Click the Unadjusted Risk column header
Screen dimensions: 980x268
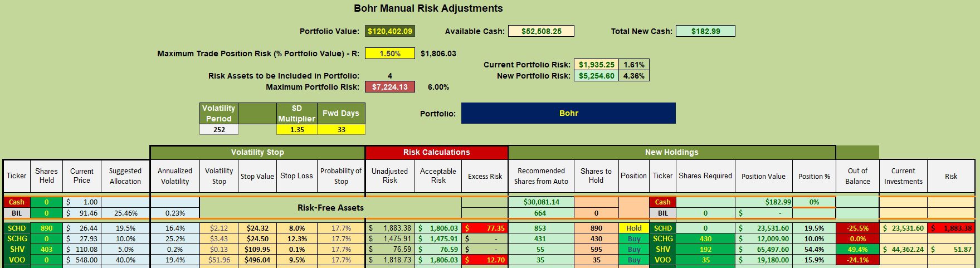(390, 176)
